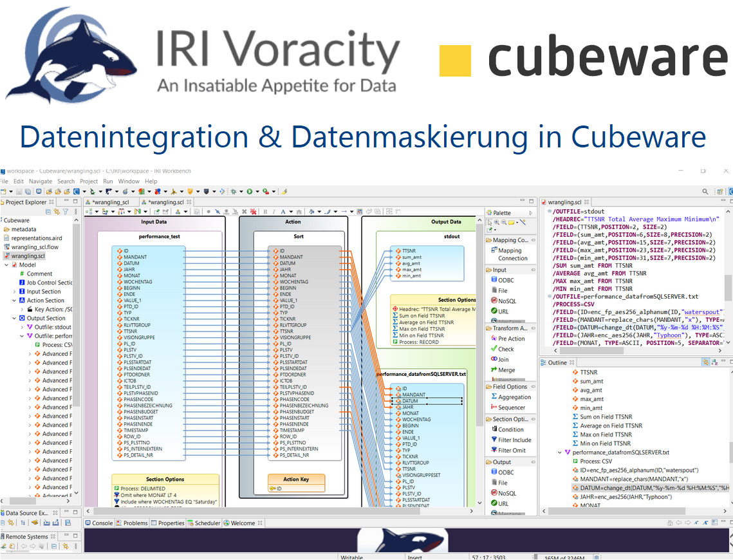This screenshot has width=733, height=560.
Task: Switch to the Properties tab
Action: point(168,523)
